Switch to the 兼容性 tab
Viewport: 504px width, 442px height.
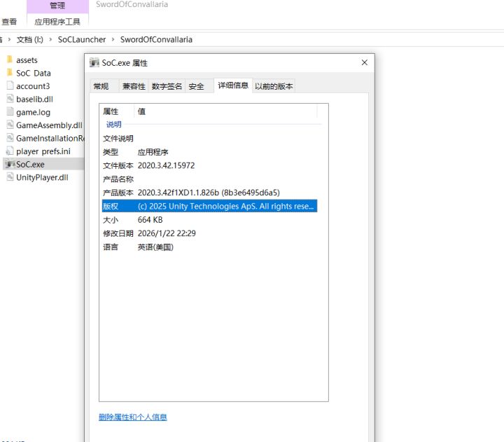[x=134, y=86]
